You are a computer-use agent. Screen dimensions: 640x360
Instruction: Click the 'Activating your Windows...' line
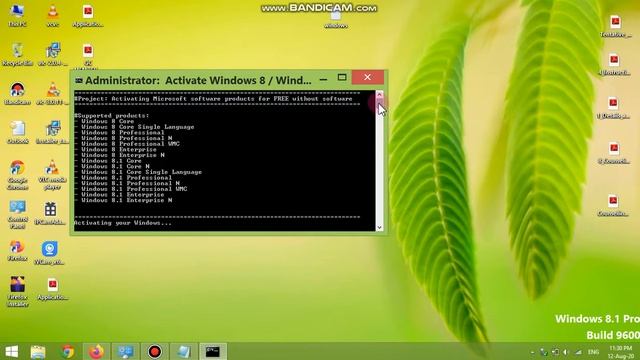[x=123, y=223]
